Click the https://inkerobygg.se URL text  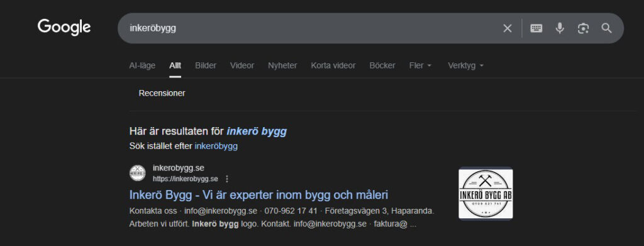[186, 179]
